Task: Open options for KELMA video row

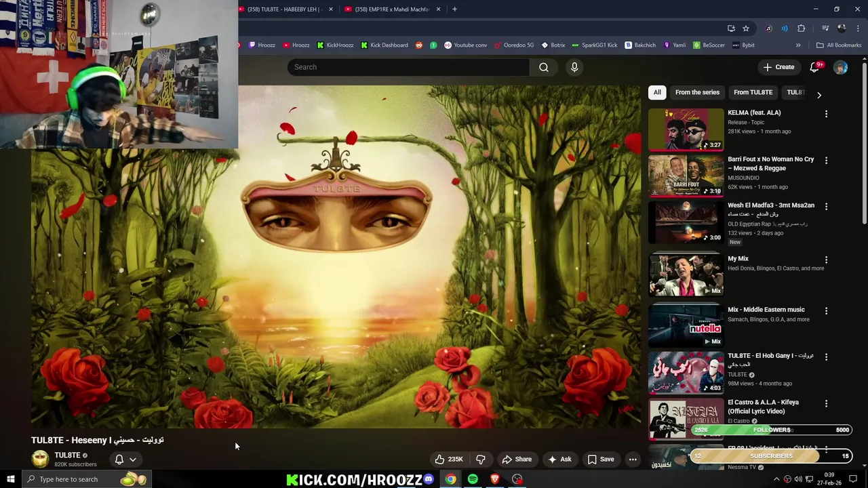Action: click(x=826, y=114)
